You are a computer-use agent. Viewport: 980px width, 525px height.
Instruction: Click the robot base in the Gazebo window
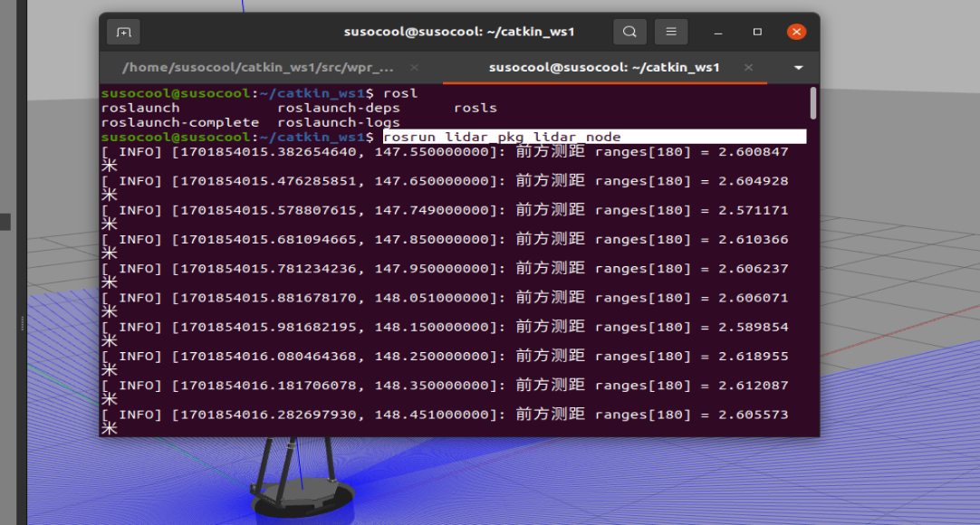(303, 500)
